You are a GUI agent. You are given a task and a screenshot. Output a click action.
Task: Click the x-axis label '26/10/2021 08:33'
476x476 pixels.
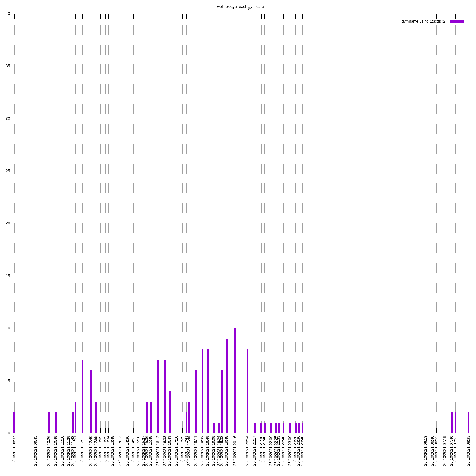click(468, 451)
